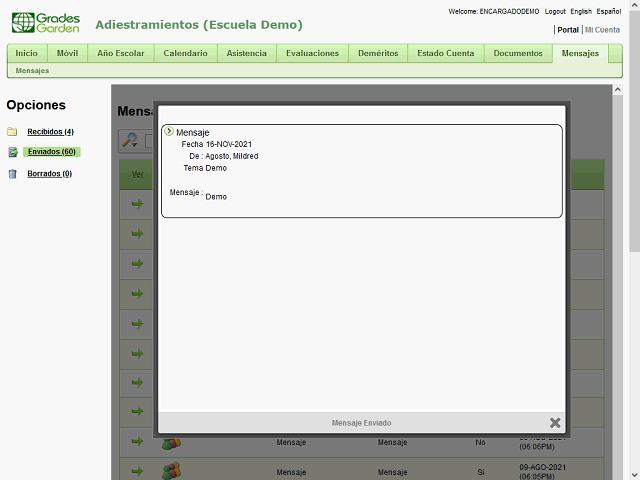The image size is (640, 480).
Task: Open the Documentos tab
Action: [x=518, y=53]
